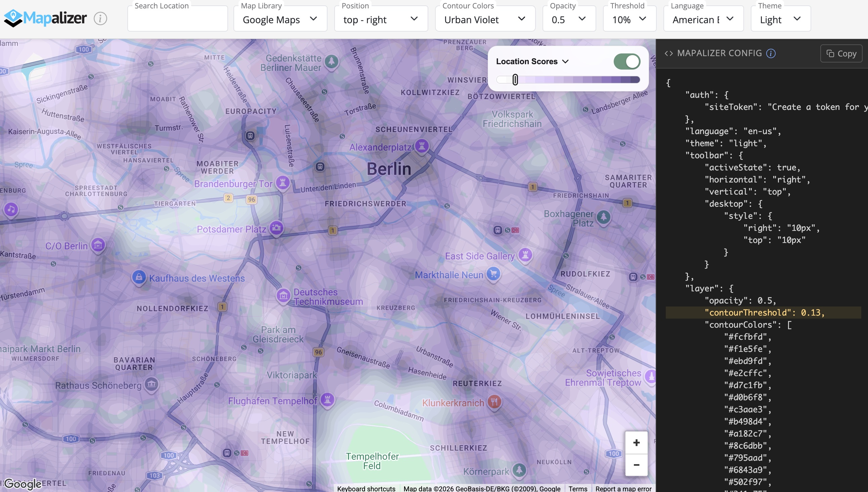Click the dark end of the score gradient bar

pyautogui.click(x=635, y=80)
